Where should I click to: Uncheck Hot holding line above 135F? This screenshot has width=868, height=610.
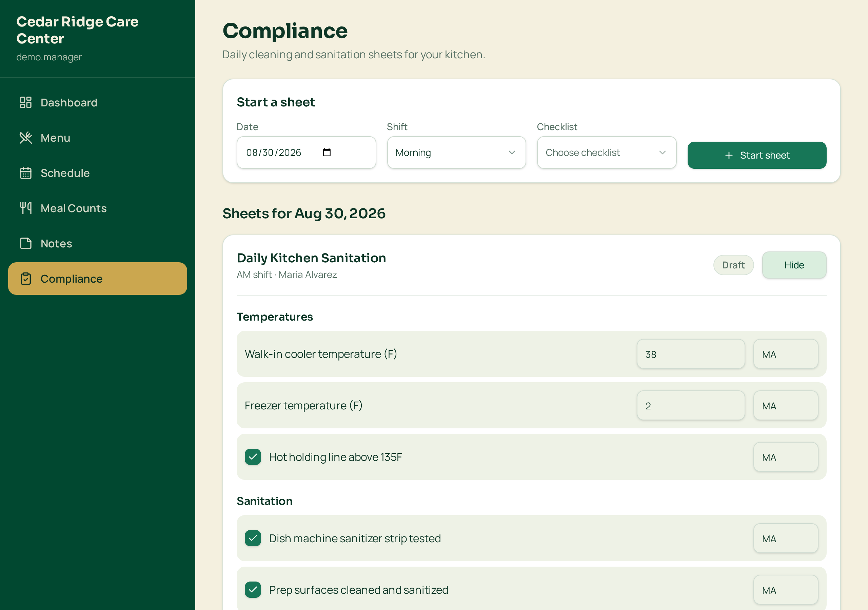253,456
